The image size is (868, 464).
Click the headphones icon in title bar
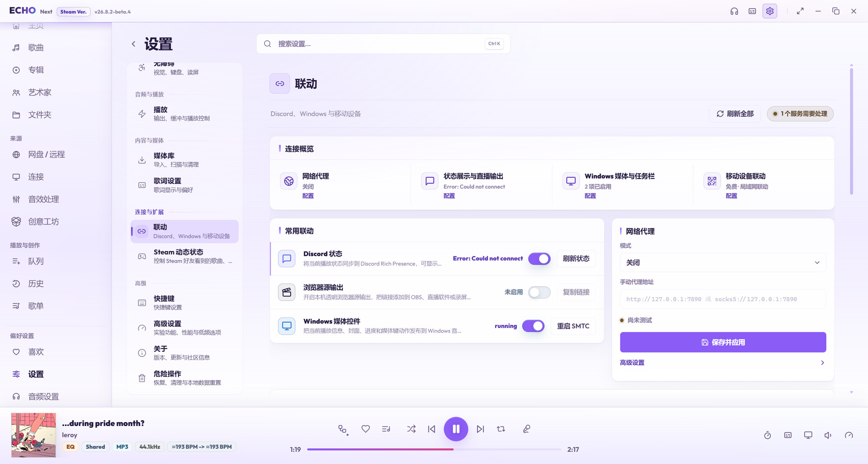pyautogui.click(x=734, y=11)
